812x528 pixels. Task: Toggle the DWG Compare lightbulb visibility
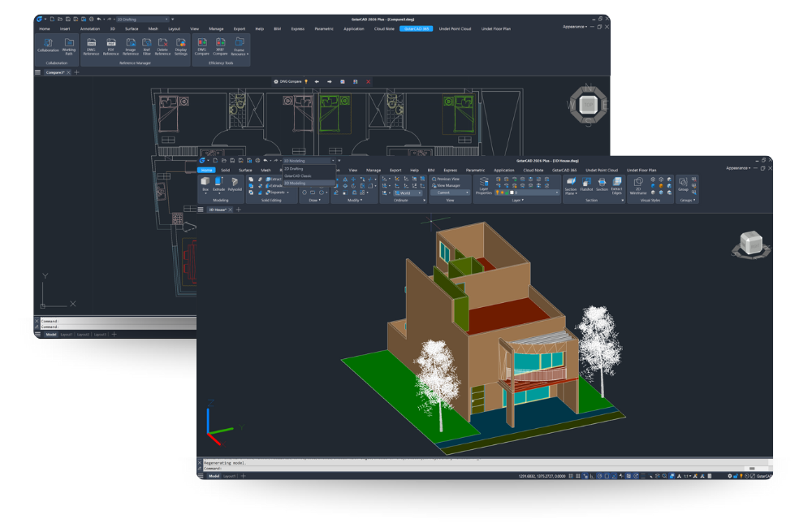tap(306, 81)
